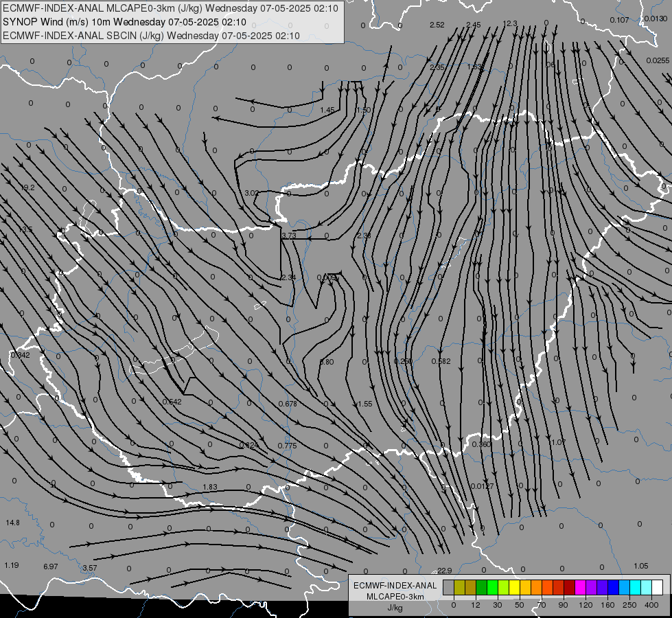Click the legend tick label 120

586,605
